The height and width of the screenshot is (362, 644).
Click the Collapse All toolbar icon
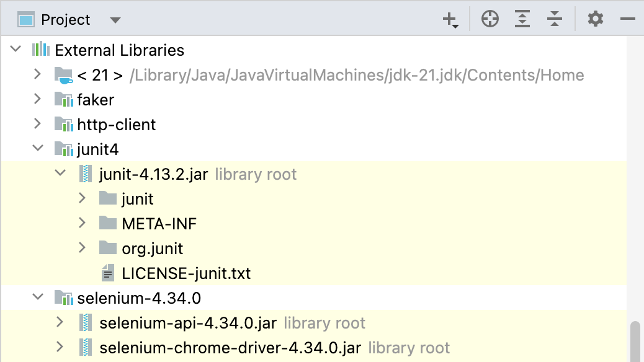coord(555,19)
